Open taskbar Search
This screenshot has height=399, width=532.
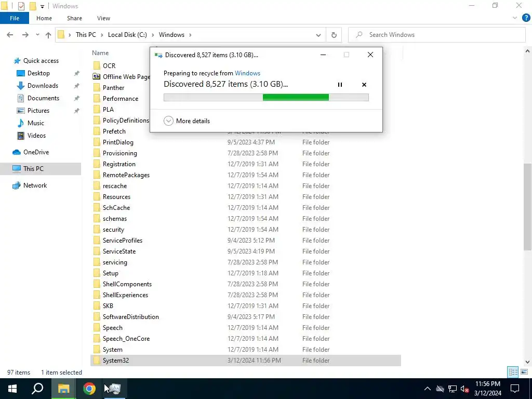tap(37, 389)
